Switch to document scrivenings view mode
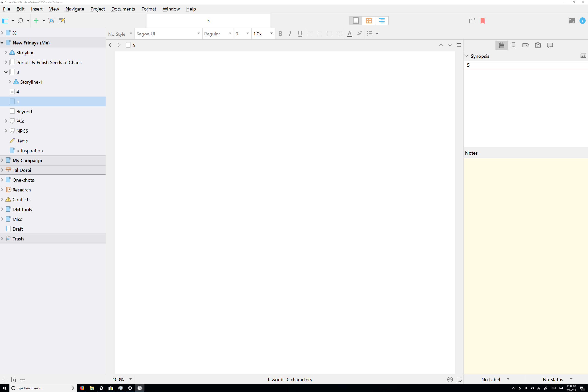588x392 pixels. (356, 20)
